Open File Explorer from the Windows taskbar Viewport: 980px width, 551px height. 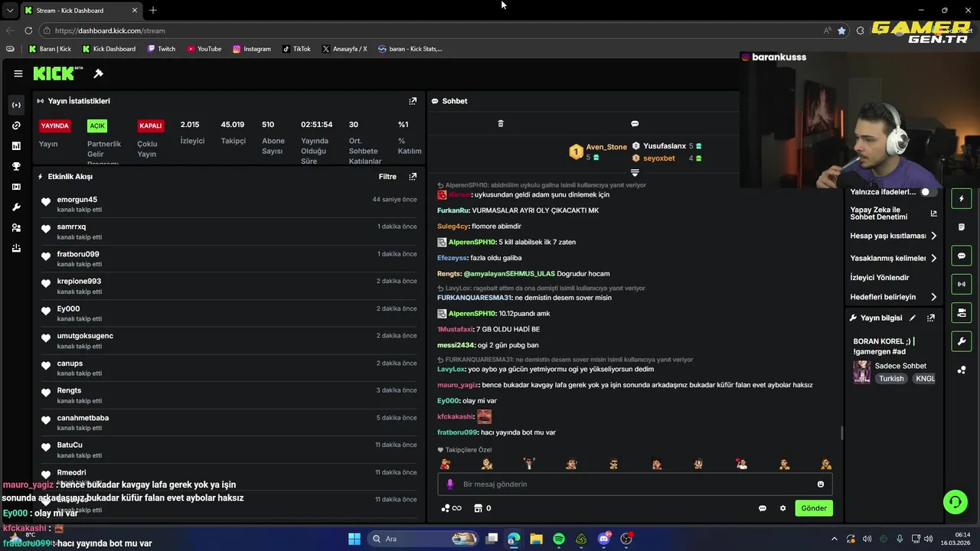[x=536, y=539]
